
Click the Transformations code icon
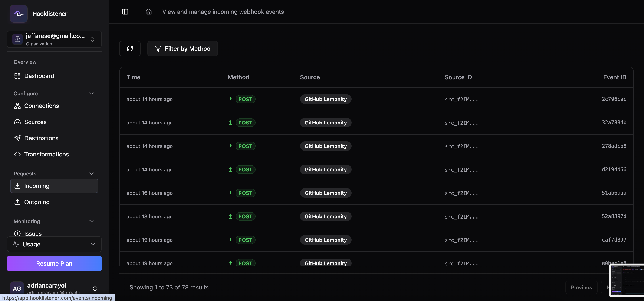click(x=17, y=154)
